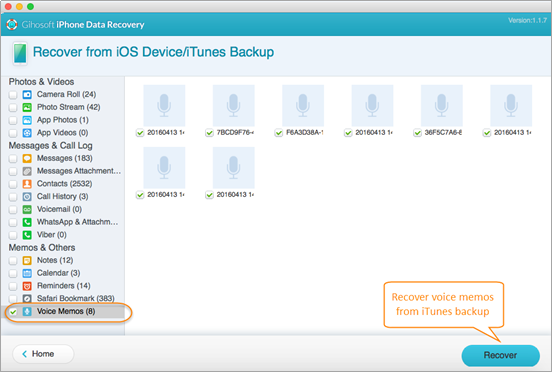Click the Recover button
The width and height of the screenshot is (552, 372).
(500, 355)
